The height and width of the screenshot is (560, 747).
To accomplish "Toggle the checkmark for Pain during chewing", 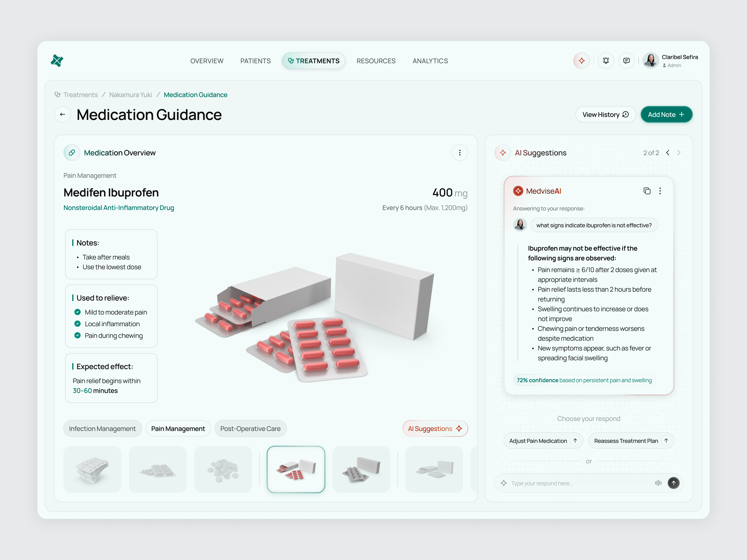I will (77, 336).
